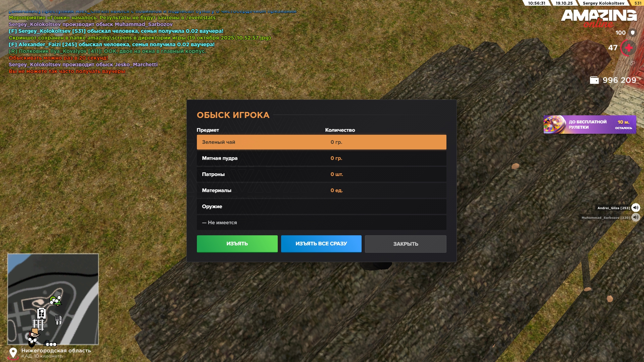Image resolution: width=644 pixels, height=362 pixels.
Task: Mute Muhammad_Sarbozov voice speaker icon
Action: coord(636,218)
